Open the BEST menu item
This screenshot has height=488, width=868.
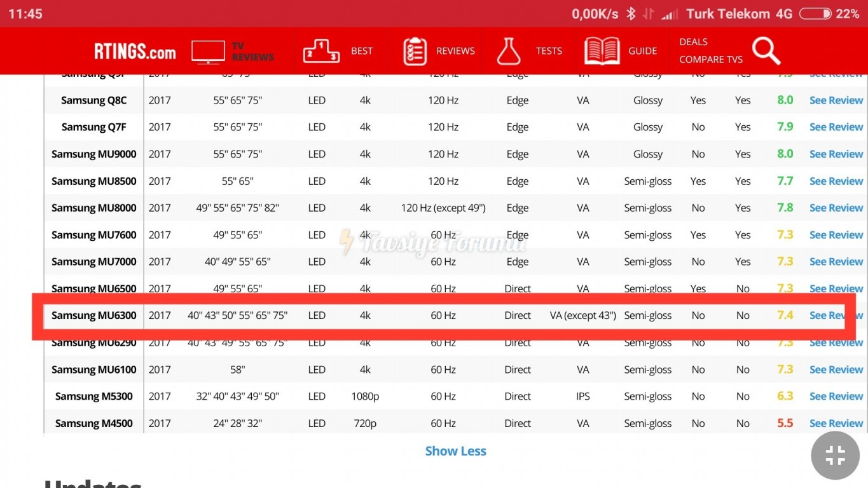tap(362, 51)
